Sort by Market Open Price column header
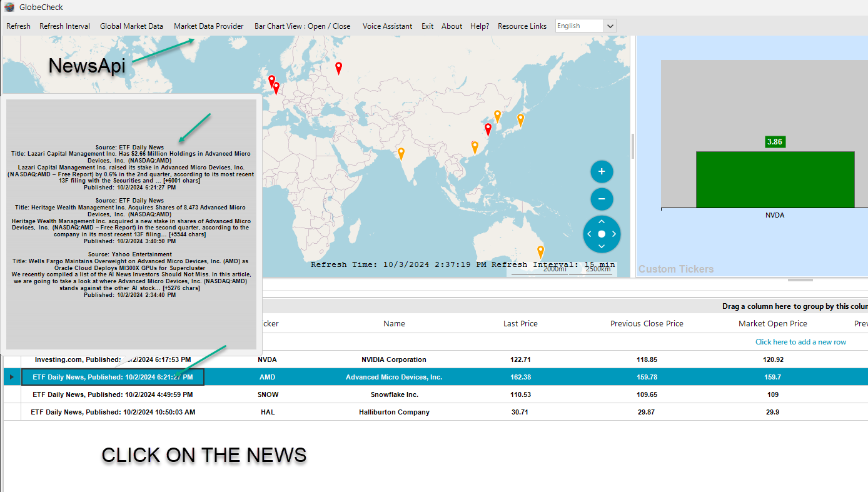This screenshot has width=868, height=492. coord(773,324)
